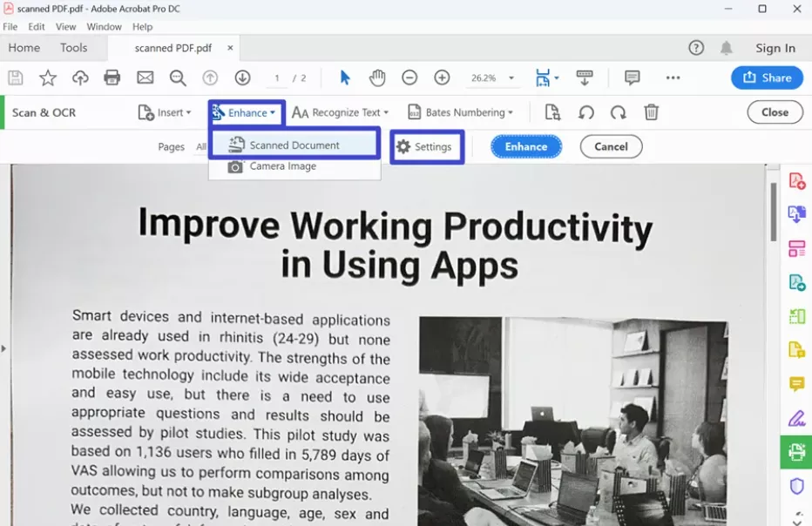Zoom out using the minus icon

pyautogui.click(x=409, y=78)
